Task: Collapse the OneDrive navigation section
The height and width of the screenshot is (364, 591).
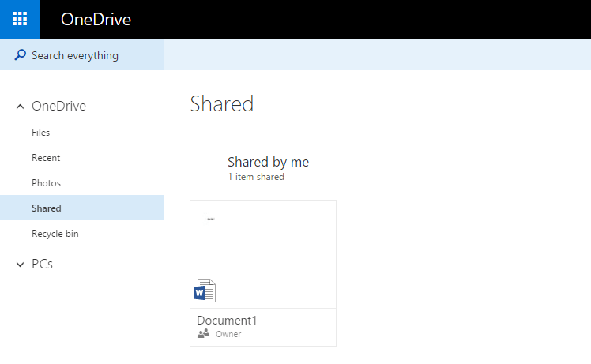Action: point(20,107)
